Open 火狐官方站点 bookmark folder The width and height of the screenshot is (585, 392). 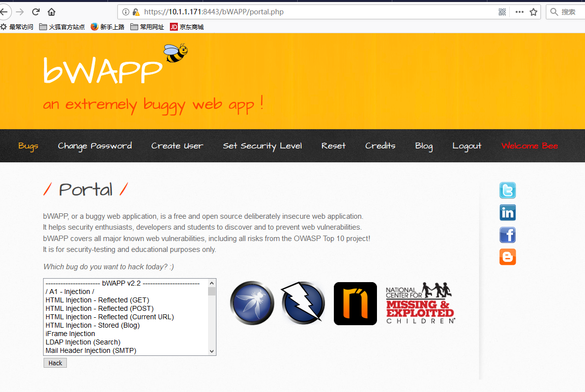click(62, 27)
